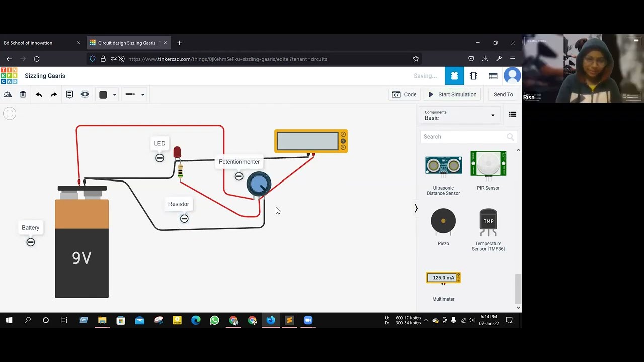
Task: Rotate the selected component
Action: click(8, 94)
